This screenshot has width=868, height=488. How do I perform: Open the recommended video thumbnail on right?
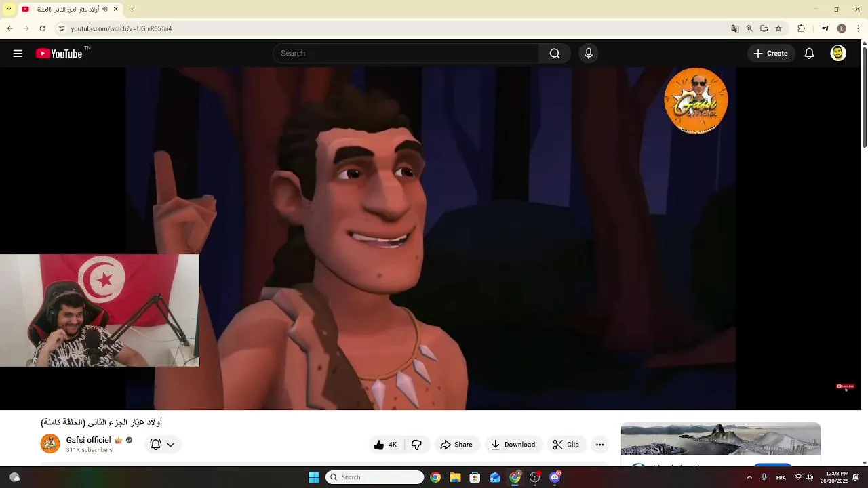pyautogui.click(x=721, y=439)
